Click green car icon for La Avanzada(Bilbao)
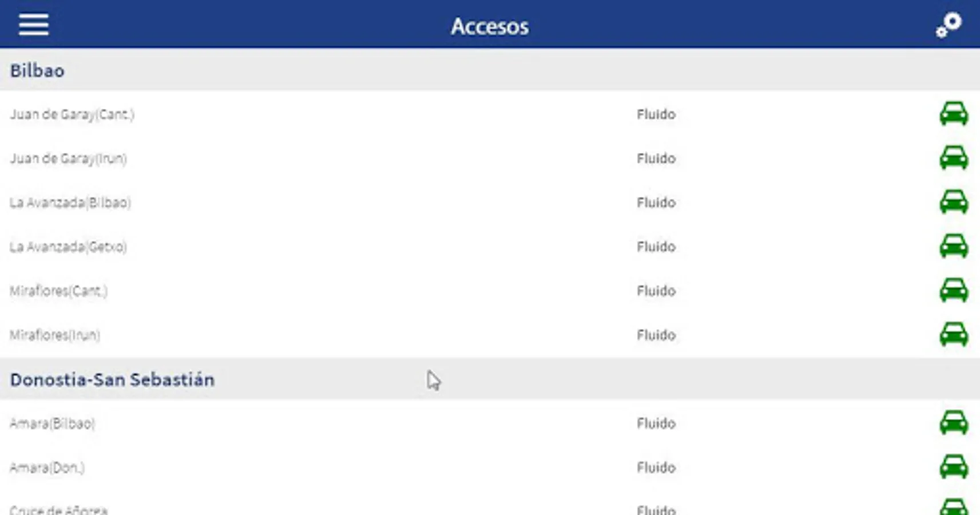 pos(953,202)
